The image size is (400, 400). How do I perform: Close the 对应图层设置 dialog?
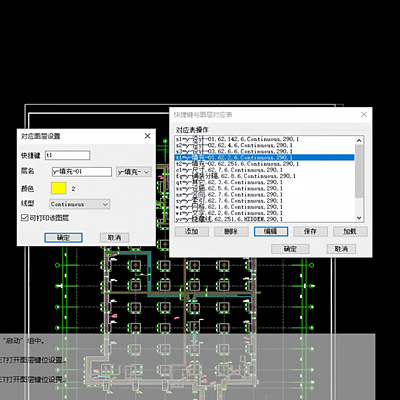[x=147, y=136]
